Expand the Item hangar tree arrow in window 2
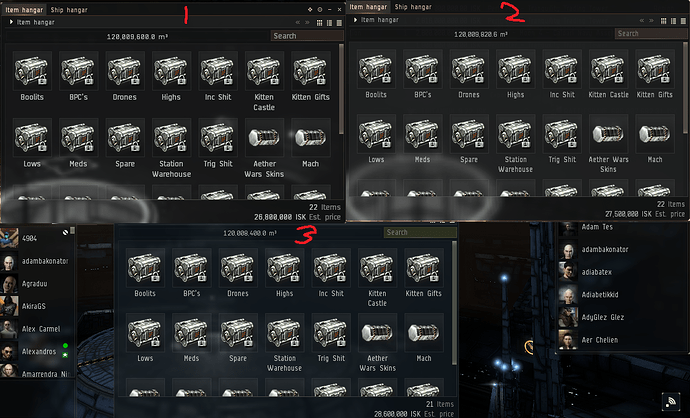The image size is (690, 418). pos(355,20)
